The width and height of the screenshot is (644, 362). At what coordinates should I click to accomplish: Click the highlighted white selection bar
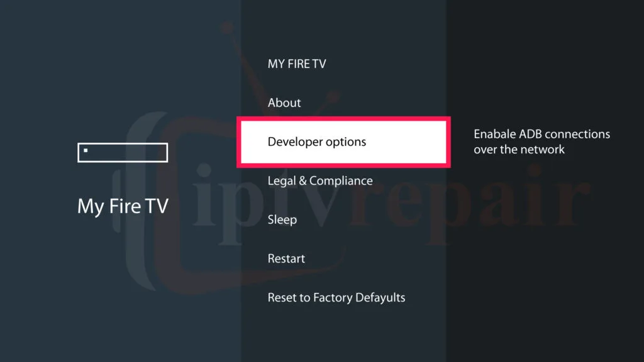(x=343, y=142)
